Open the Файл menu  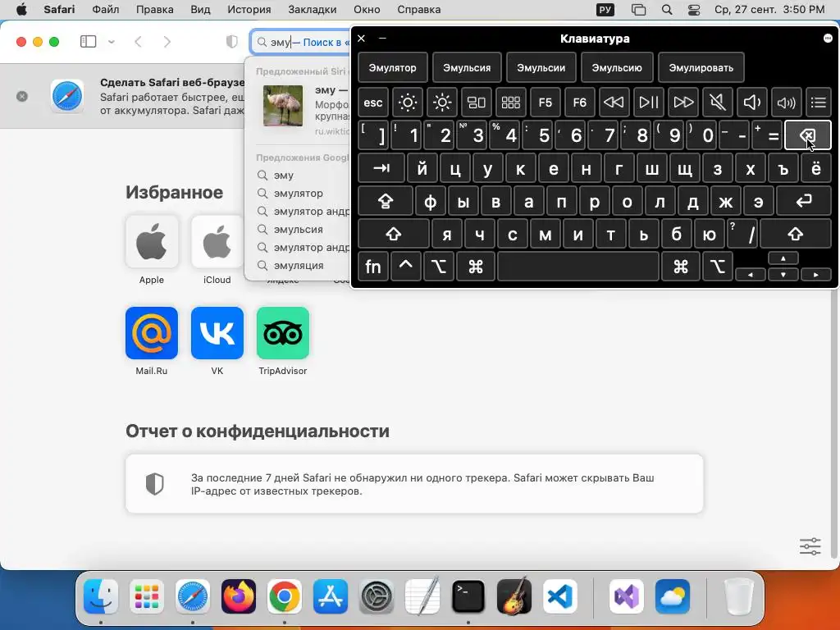[106, 10]
